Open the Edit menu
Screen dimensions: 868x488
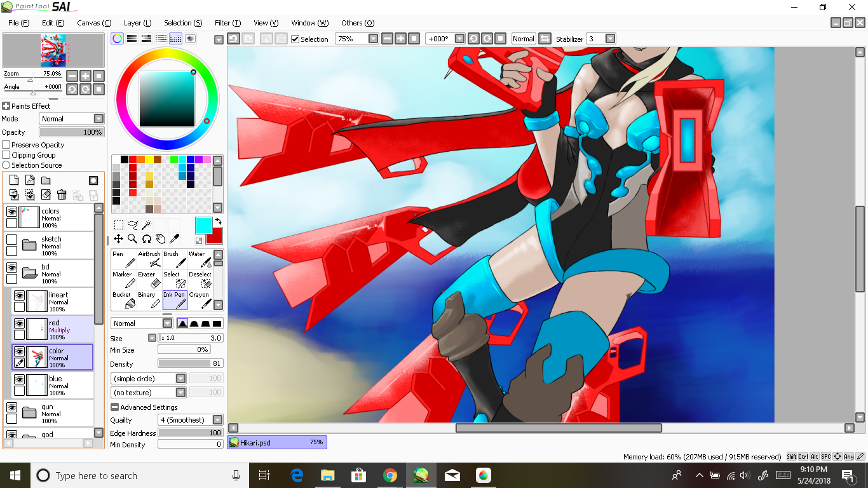tap(53, 23)
